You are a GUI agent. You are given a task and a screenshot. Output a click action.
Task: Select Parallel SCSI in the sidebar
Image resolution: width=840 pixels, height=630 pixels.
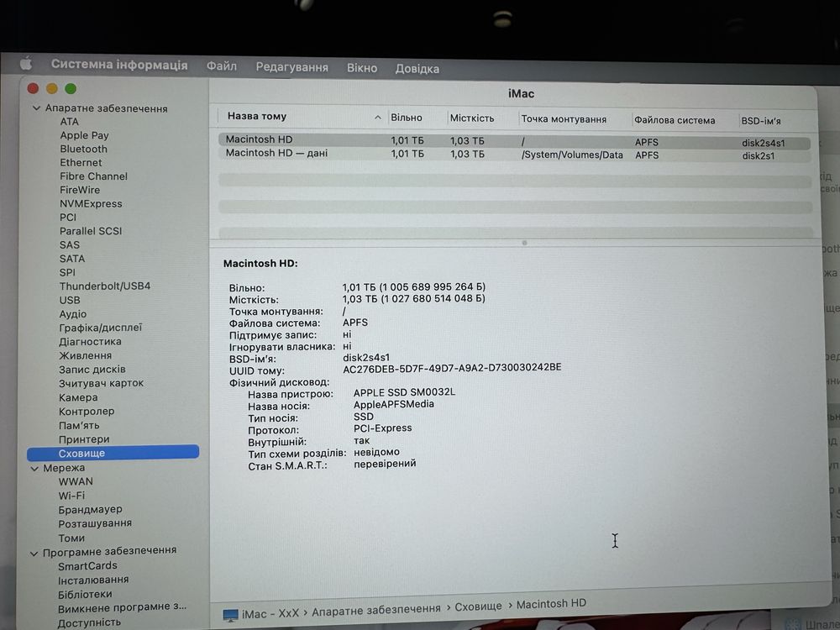[91, 232]
